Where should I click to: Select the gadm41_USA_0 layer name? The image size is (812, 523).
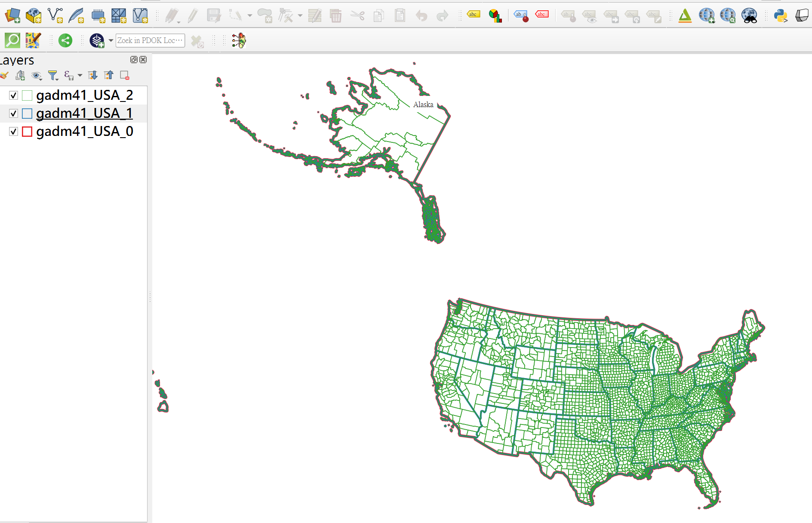click(x=85, y=132)
